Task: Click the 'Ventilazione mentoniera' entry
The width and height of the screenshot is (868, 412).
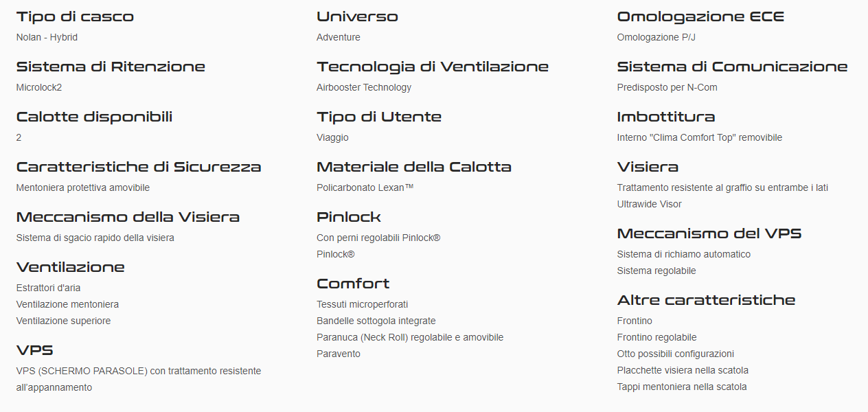Action: (67, 304)
